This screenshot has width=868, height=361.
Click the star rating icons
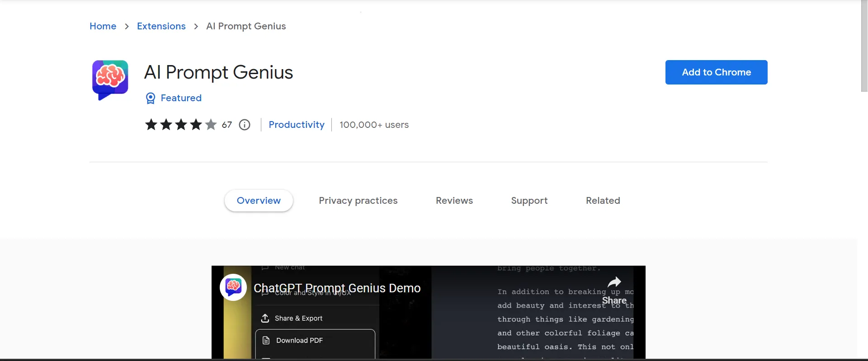181,124
